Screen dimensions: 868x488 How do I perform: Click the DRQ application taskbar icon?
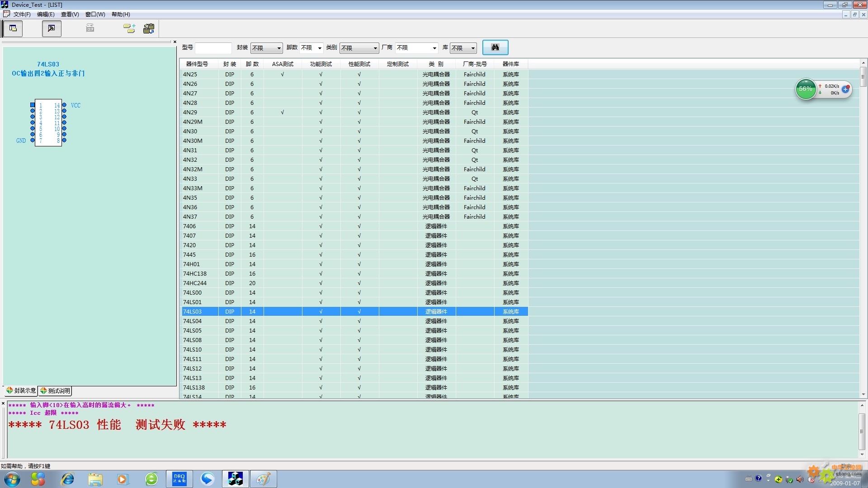pos(179,479)
